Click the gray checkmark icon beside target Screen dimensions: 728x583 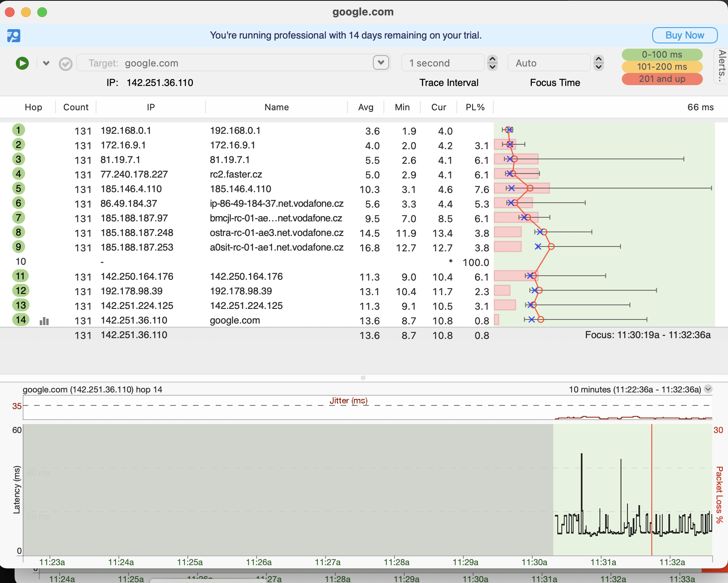coord(65,64)
